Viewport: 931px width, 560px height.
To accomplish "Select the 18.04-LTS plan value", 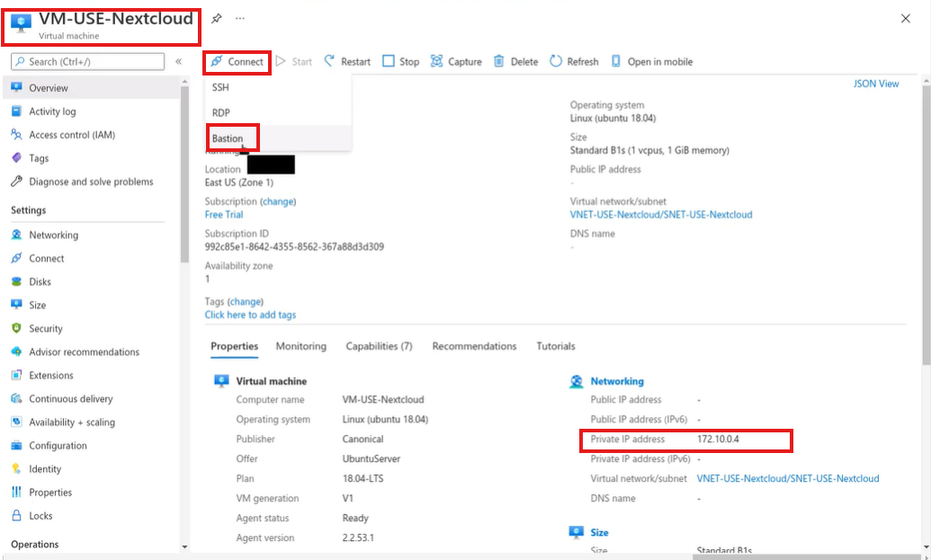I will (363, 479).
